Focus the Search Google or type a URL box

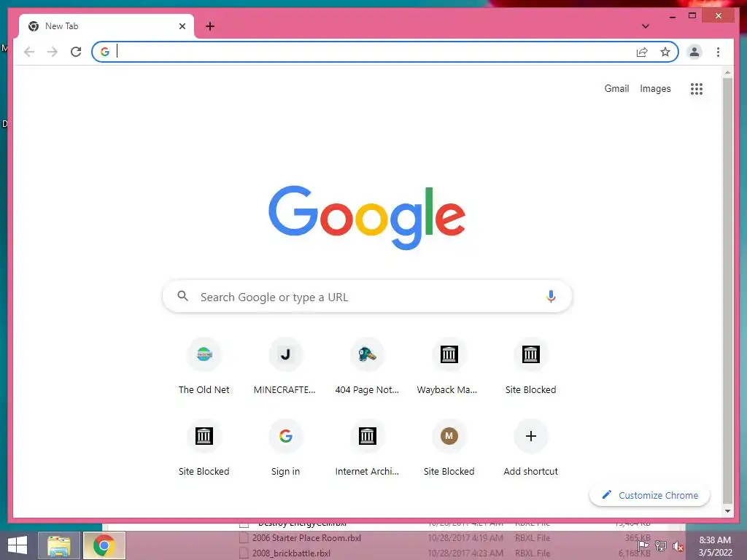367,297
